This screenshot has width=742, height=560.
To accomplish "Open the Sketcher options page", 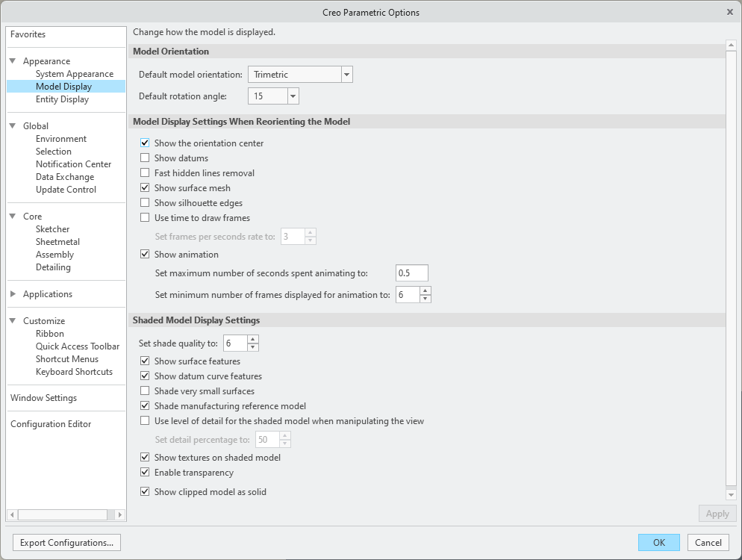I will pyautogui.click(x=52, y=229).
